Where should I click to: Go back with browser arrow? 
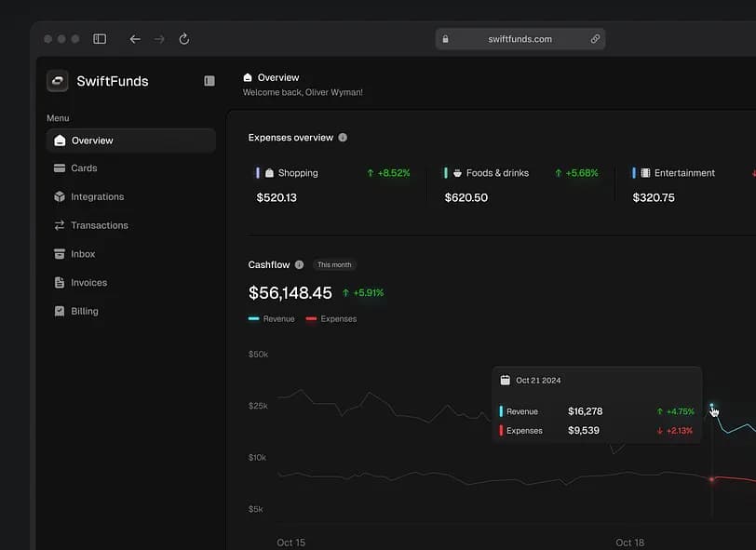pyautogui.click(x=135, y=39)
